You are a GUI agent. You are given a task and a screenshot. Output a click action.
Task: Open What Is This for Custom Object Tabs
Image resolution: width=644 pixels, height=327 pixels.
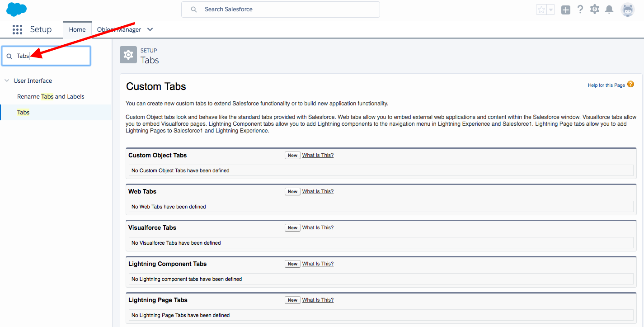[318, 155]
